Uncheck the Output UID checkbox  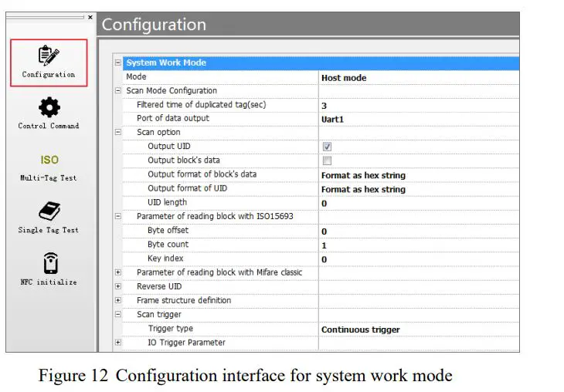(x=327, y=147)
